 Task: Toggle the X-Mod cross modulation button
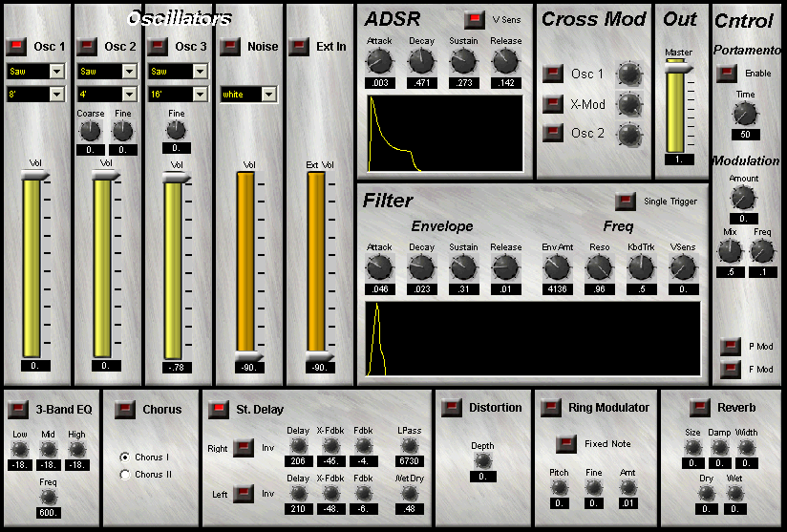553,104
